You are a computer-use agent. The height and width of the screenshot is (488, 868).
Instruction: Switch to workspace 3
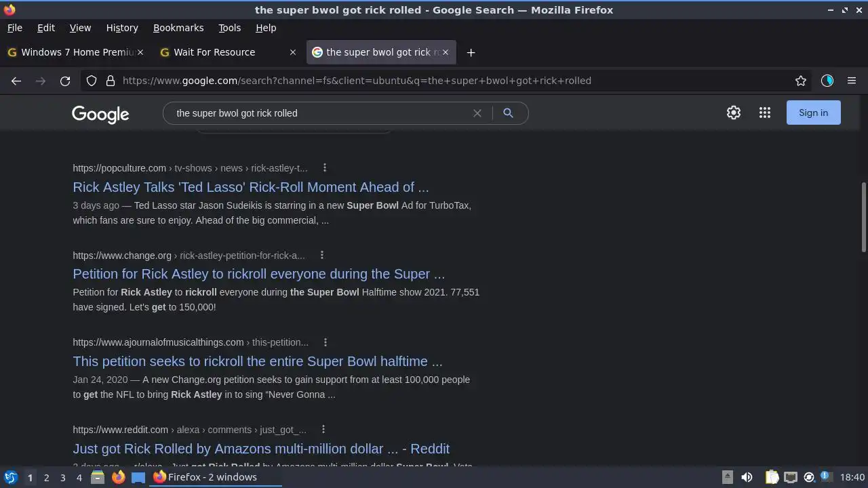[62, 478]
